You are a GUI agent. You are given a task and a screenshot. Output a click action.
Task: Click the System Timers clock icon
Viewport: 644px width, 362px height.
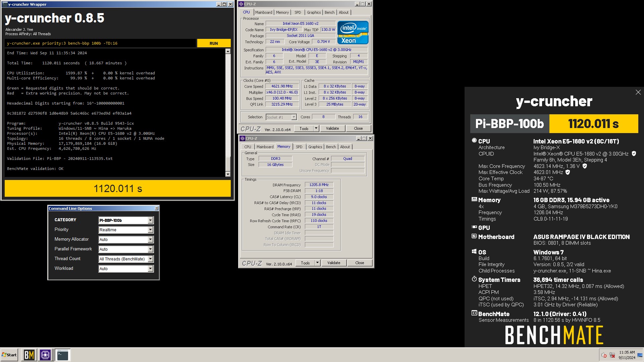click(x=474, y=279)
